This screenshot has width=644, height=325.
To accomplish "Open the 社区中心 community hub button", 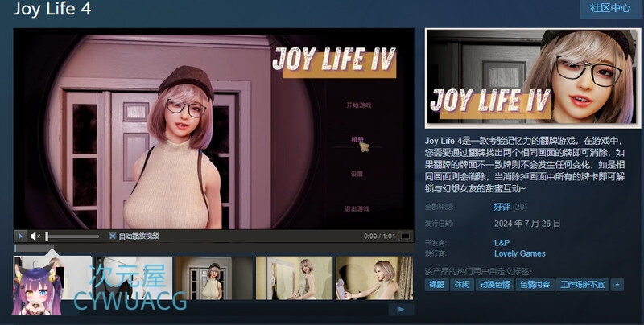I will click(x=610, y=8).
